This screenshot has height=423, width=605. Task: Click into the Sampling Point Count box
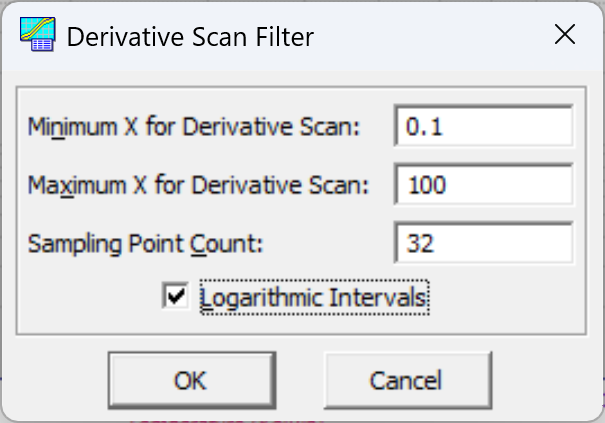pos(483,243)
